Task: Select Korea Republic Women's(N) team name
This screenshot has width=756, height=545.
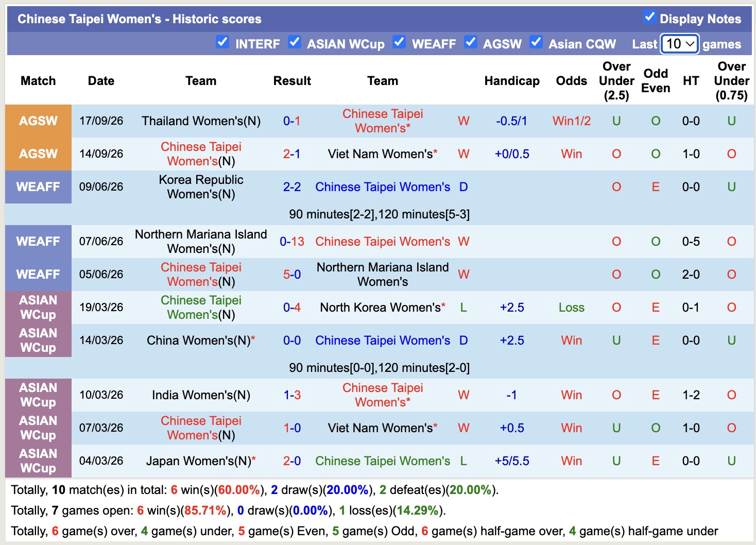Action: pyautogui.click(x=201, y=187)
